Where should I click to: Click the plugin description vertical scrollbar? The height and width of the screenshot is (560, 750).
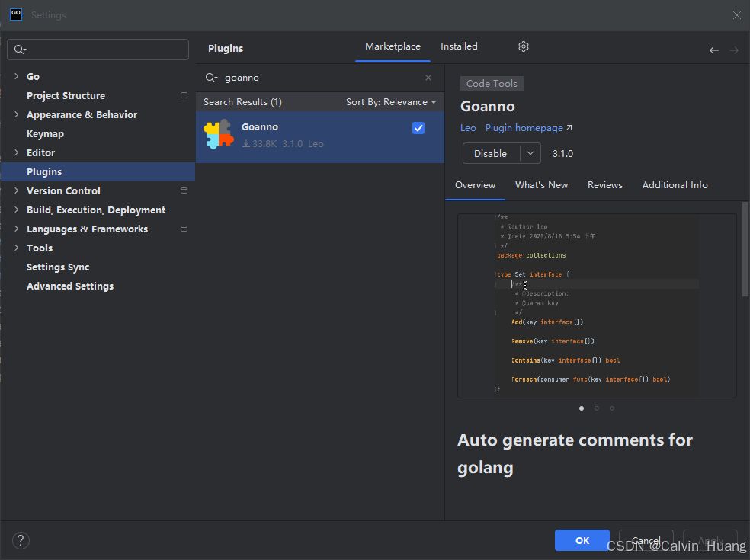click(745, 248)
